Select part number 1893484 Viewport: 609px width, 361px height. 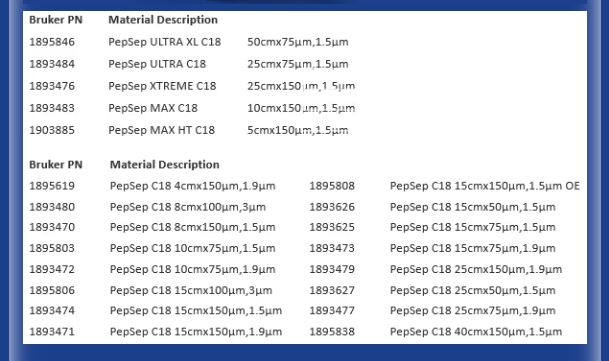[x=52, y=64]
